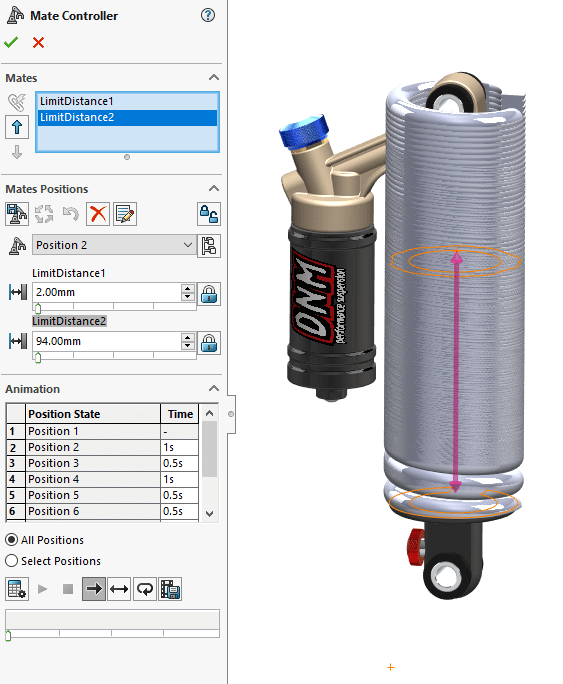Save the animation to file

[170, 589]
